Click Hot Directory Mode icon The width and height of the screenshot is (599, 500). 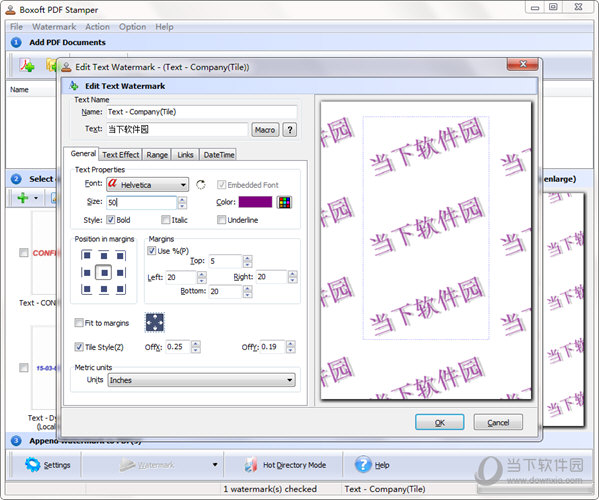251,465
